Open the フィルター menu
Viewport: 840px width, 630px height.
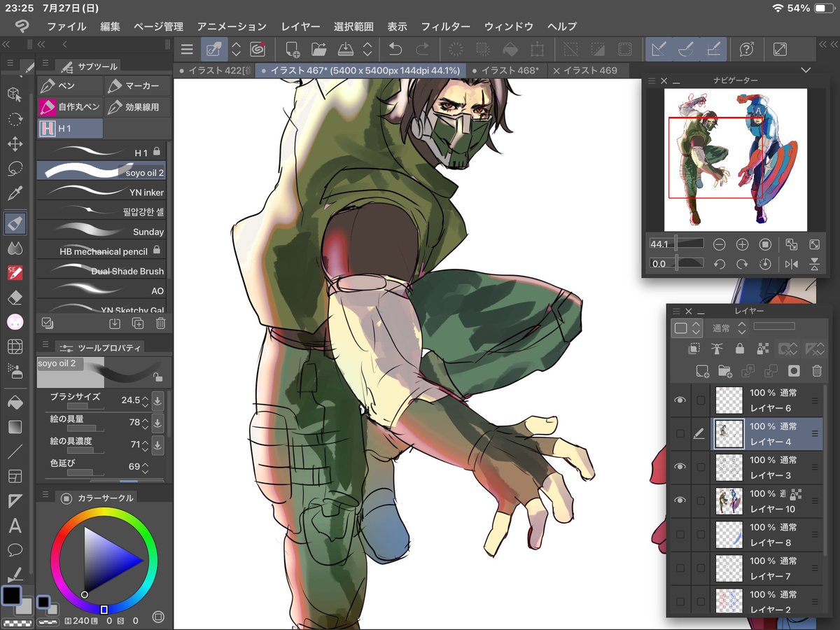click(x=445, y=26)
